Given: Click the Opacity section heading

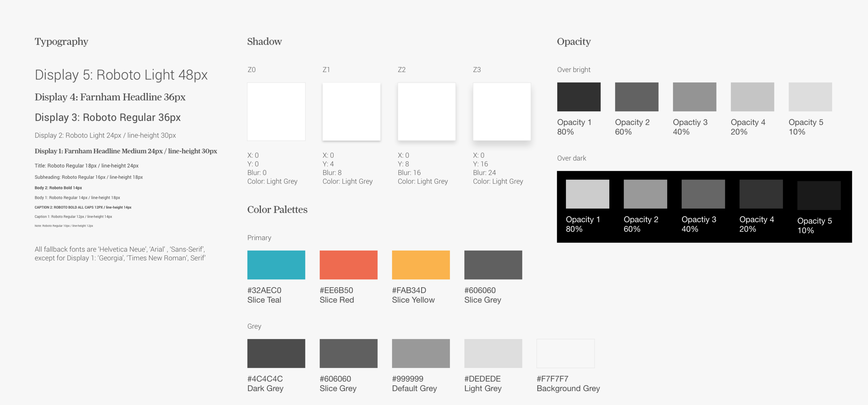Looking at the screenshot, I should [574, 41].
